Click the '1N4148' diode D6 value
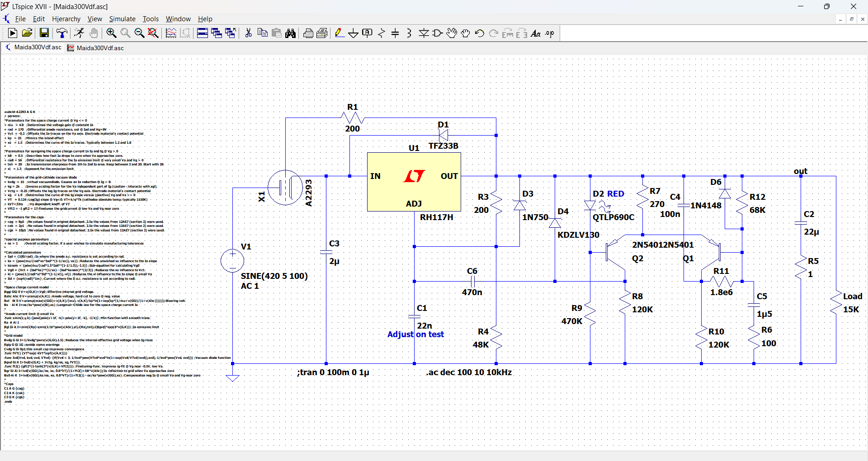 (x=706, y=206)
